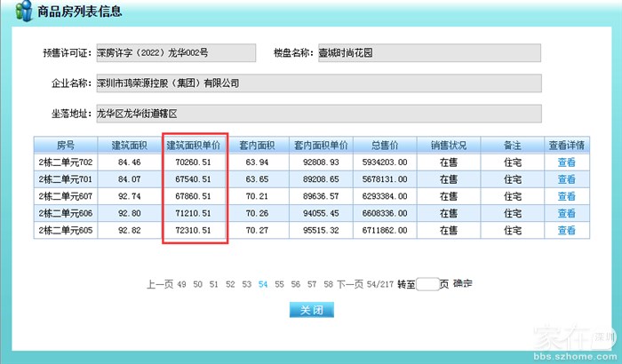
Task: Click the 楼盘名称 field 壹城时尚花园
Action: [x=428, y=52]
